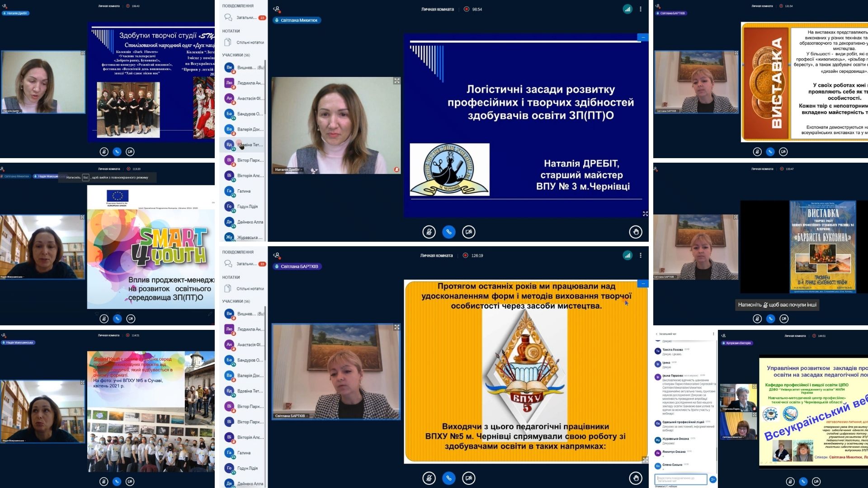Minimize the Логістичні засади presentation
This screenshot has height=488, width=868.
(643, 38)
